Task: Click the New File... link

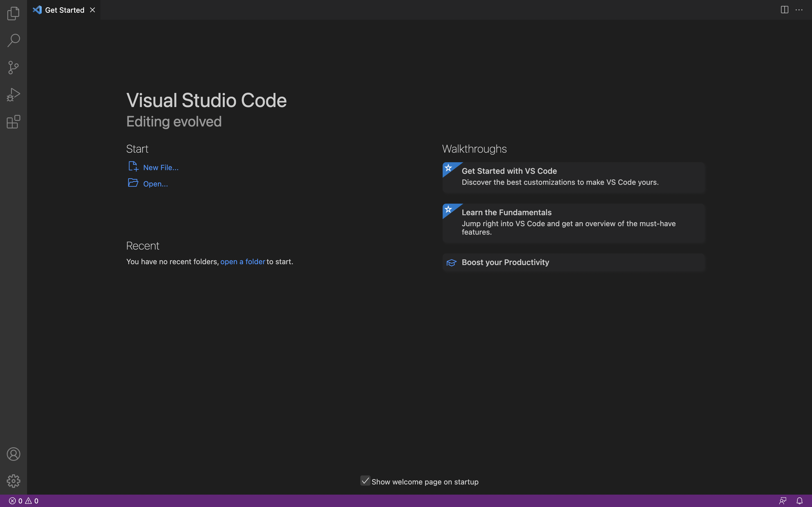Action: 161,167
